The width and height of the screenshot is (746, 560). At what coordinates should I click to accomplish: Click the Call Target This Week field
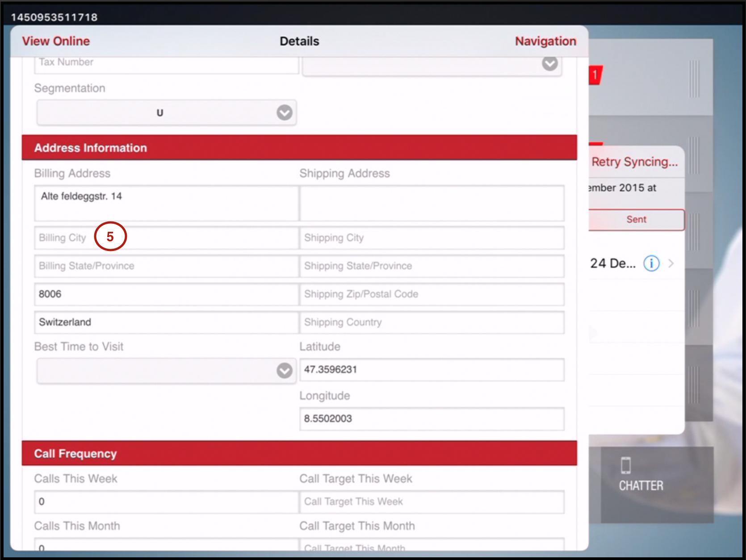[432, 502]
